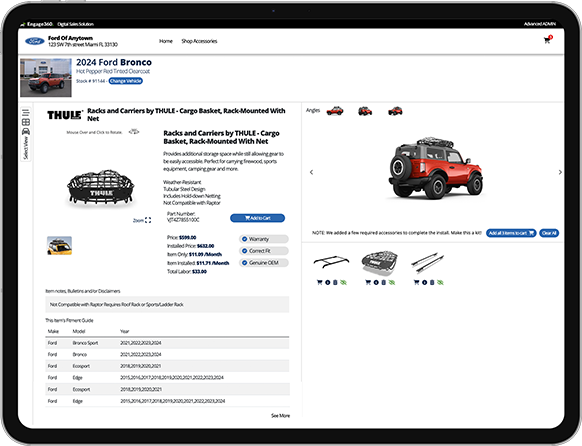Click Hot Pepper Red Tinted Clearcoat text
The width and height of the screenshot is (582, 446).
pyautogui.click(x=113, y=71)
